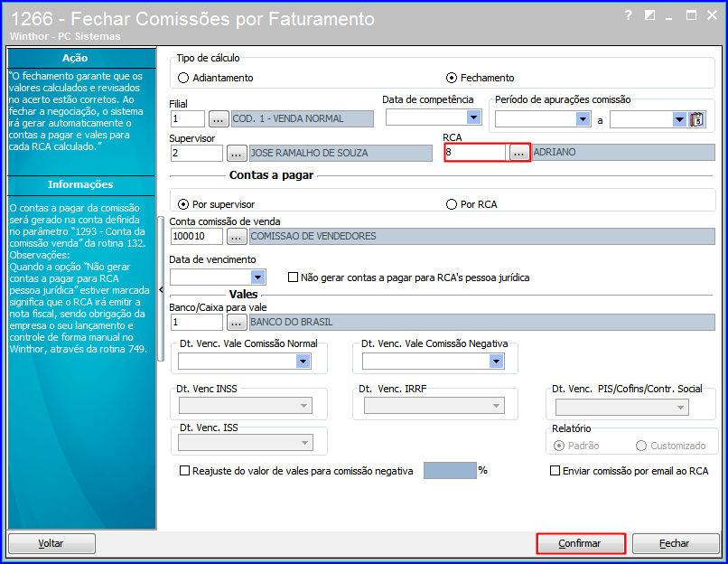Image resolution: width=728 pixels, height=564 pixels.
Task: Open Dt. Venc. Vale Comissão Negativa dropdown
Action: click(x=496, y=361)
